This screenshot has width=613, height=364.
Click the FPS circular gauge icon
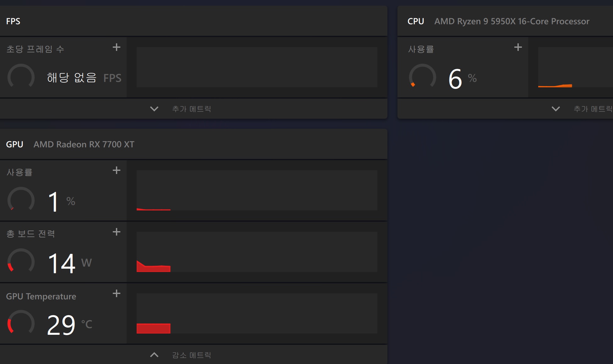click(x=21, y=76)
